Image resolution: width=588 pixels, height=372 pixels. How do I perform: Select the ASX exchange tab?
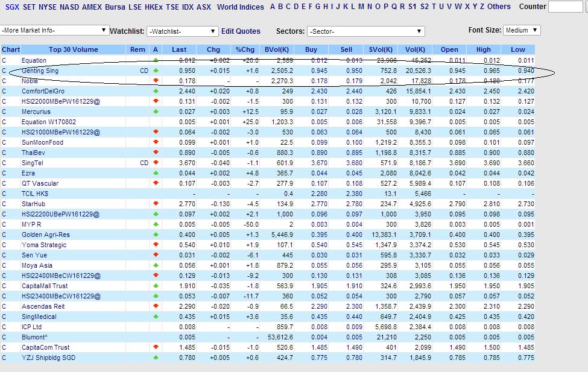[x=204, y=7]
